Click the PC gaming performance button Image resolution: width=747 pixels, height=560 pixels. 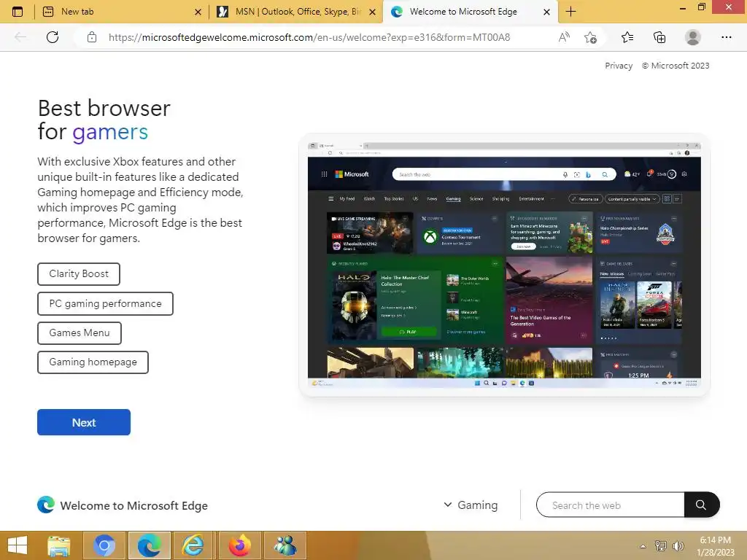click(105, 304)
